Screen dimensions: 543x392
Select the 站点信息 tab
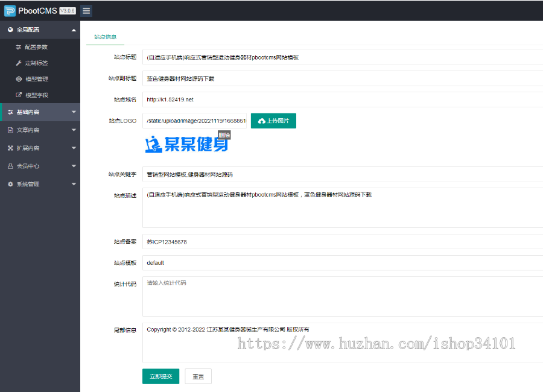pos(105,37)
